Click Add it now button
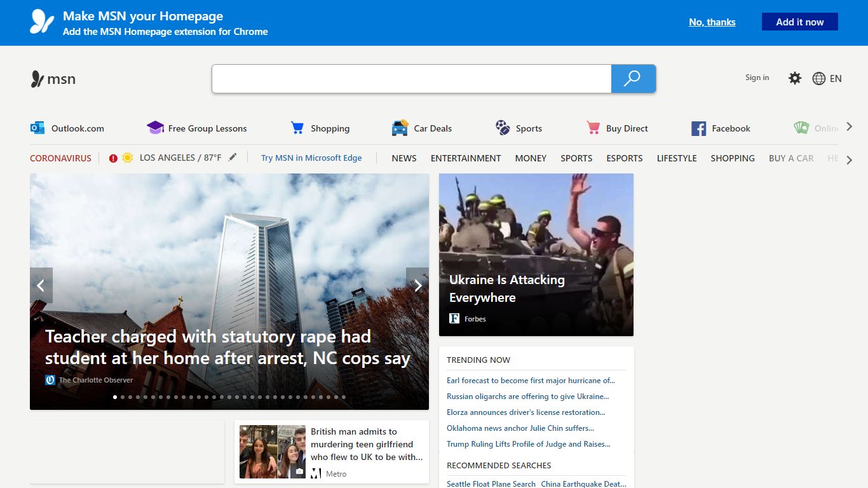868x488 pixels. pyautogui.click(x=800, y=22)
